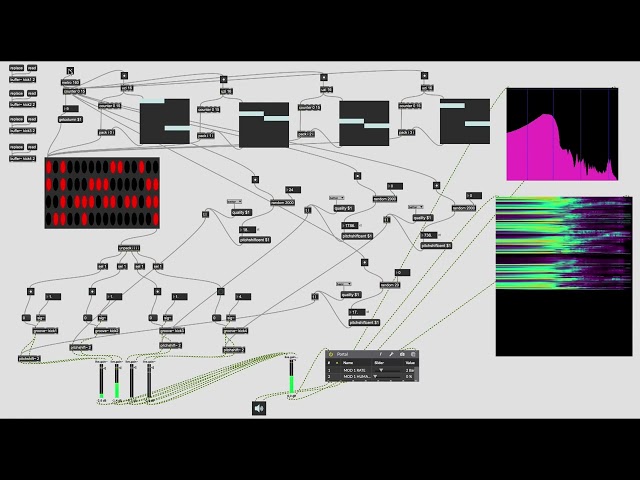Click the Portal camera snapshot icon

pyautogui.click(x=402, y=354)
